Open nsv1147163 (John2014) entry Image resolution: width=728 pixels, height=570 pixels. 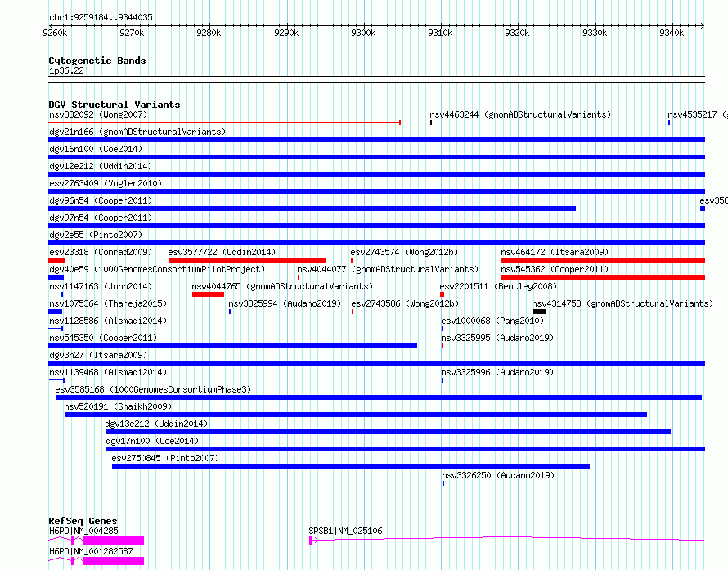(x=101, y=286)
